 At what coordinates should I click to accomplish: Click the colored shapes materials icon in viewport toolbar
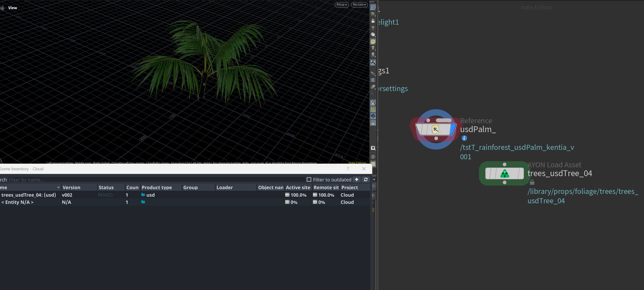pyautogui.click(x=373, y=103)
